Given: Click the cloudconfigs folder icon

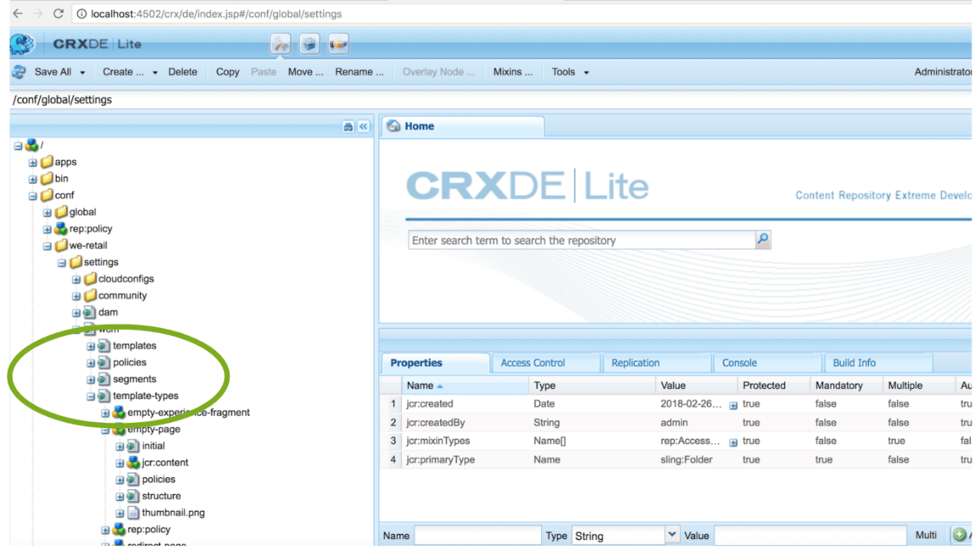Looking at the screenshot, I should [90, 279].
